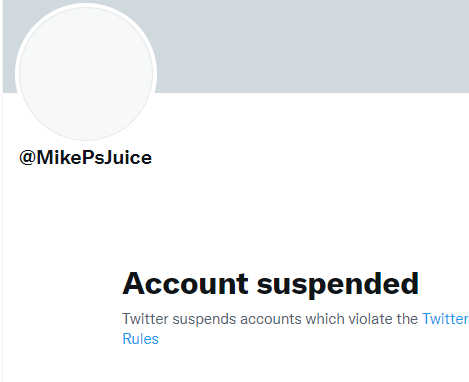Click the word 'suspended' in the heading
Viewport: 469px width, 382px height.
point(338,284)
